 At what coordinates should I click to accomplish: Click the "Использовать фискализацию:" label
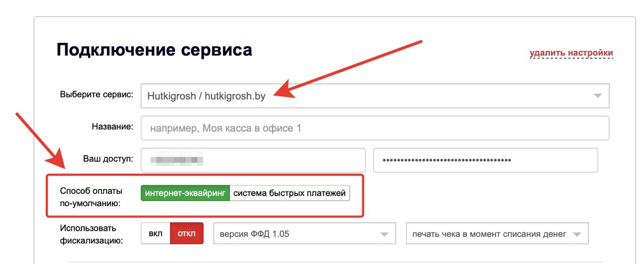(91, 234)
